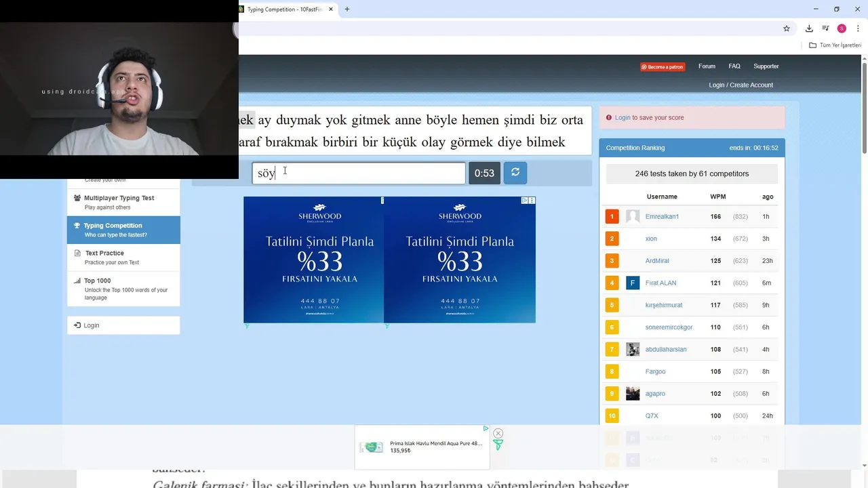The image size is (868, 488).
Task: Click Login / Create Account link
Action: tap(741, 85)
